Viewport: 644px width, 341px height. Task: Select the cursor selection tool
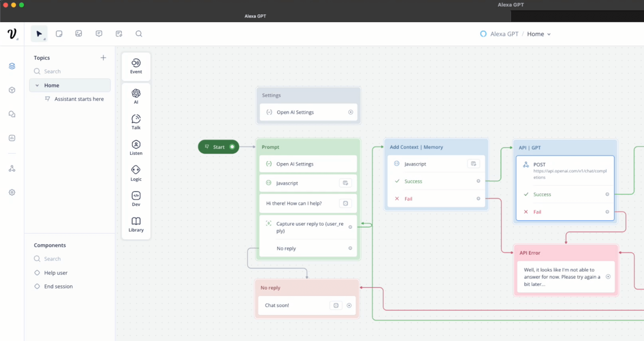tap(39, 34)
